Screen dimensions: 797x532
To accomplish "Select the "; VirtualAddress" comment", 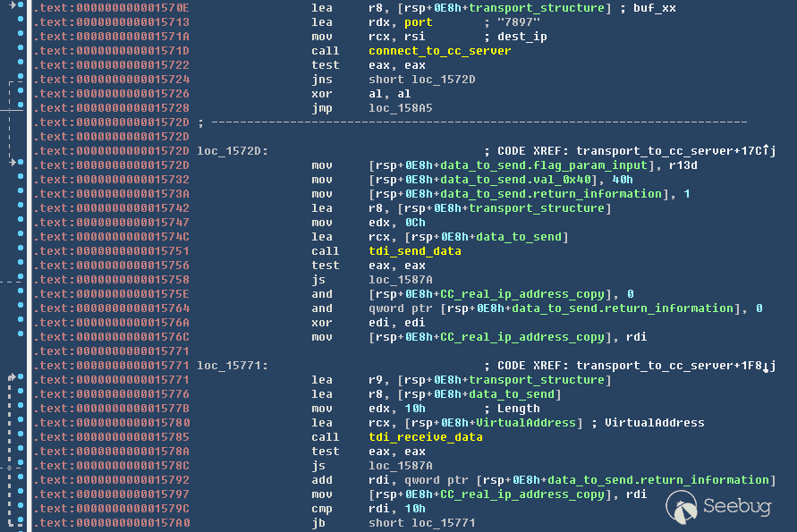I will tap(648, 423).
